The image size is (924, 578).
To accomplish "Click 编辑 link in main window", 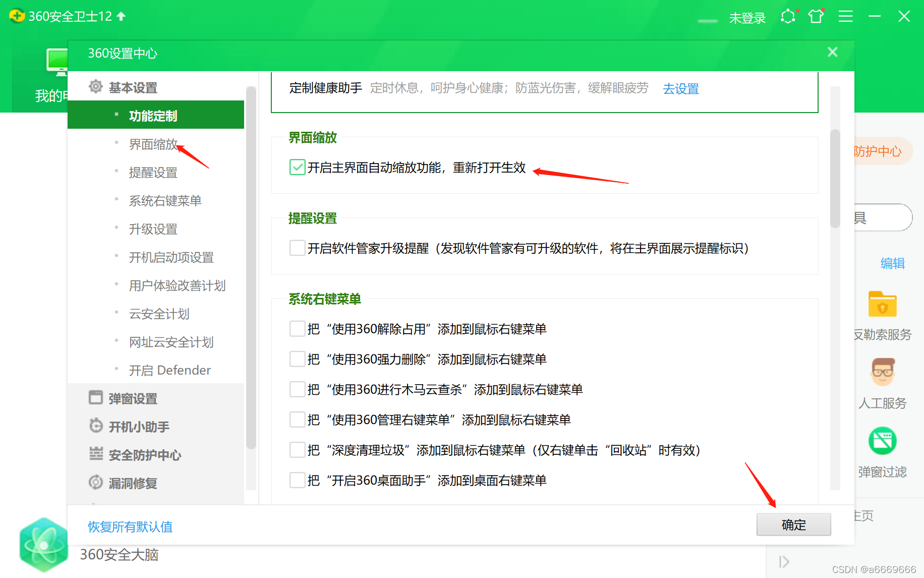I will 893,264.
